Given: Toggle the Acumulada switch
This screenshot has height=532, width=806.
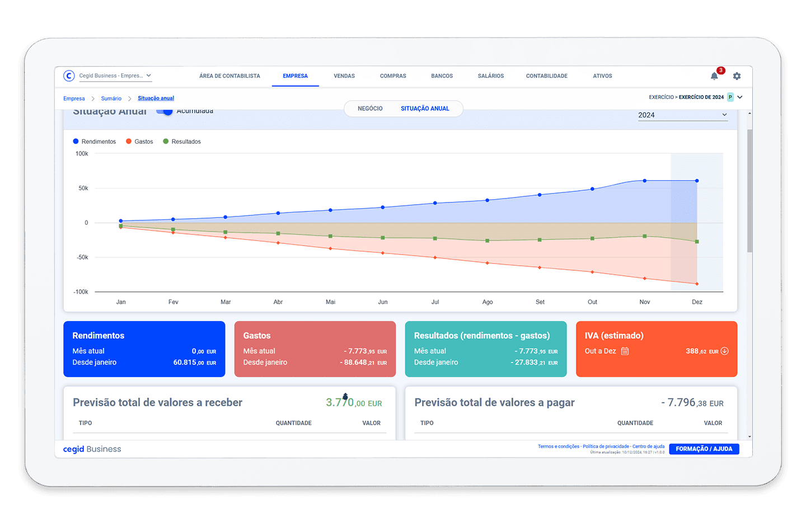Looking at the screenshot, I should click(165, 111).
